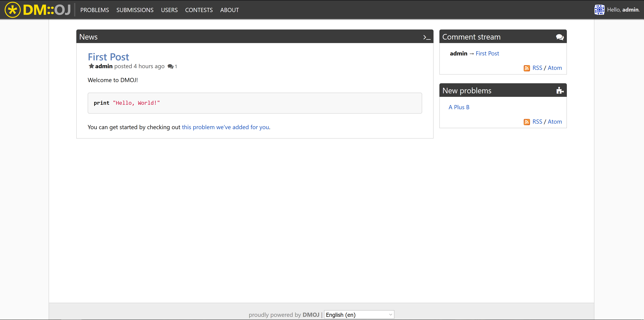Open the SUBMISSIONS menu
This screenshot has width=644, height=320.
(135, 10)
